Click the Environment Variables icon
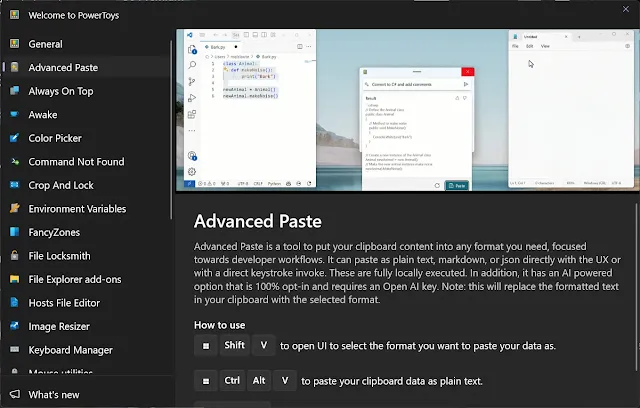640x408 pixels. tap(15, 208)
